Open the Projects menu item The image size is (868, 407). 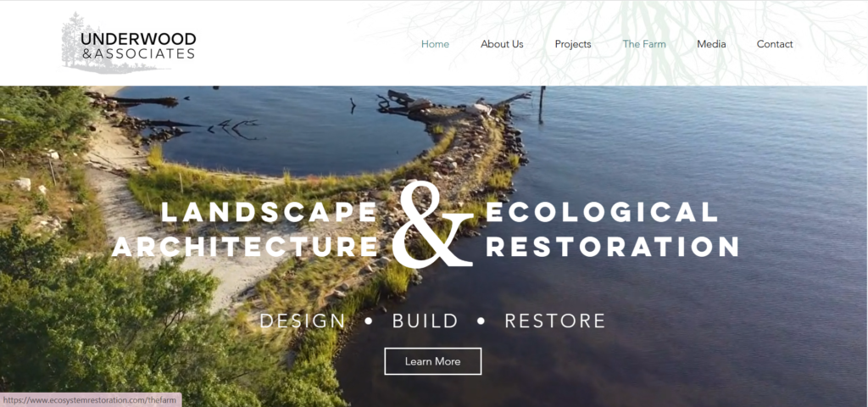573,44
